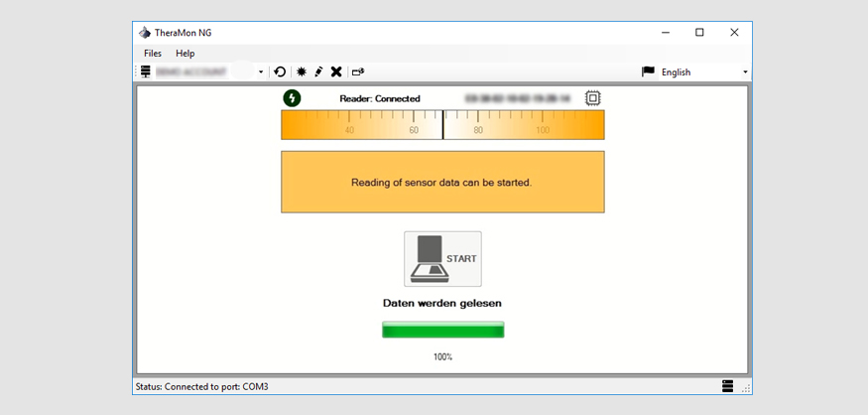Click the orange temperature scale gauge
Viewport: 868px width, 415px height.
coord(442,125)
